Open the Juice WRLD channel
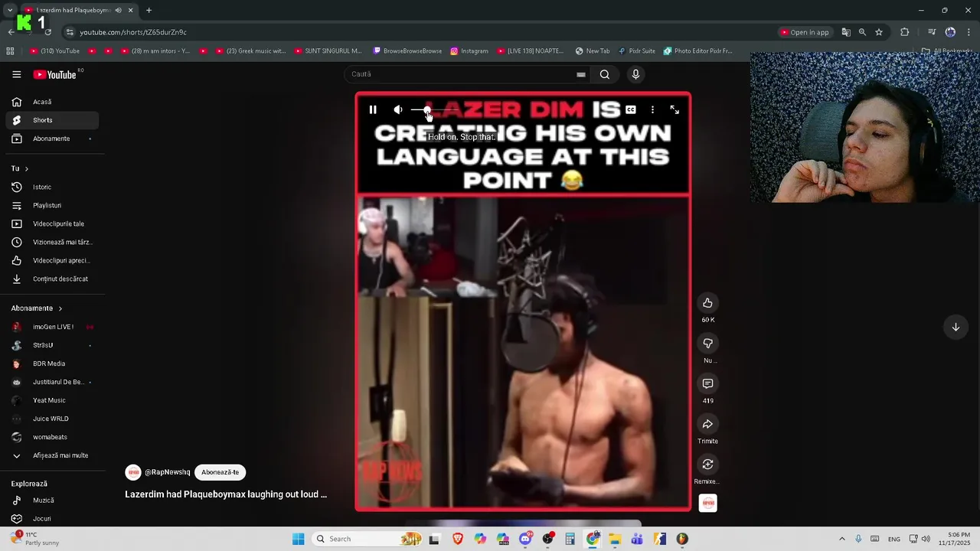 52,419
